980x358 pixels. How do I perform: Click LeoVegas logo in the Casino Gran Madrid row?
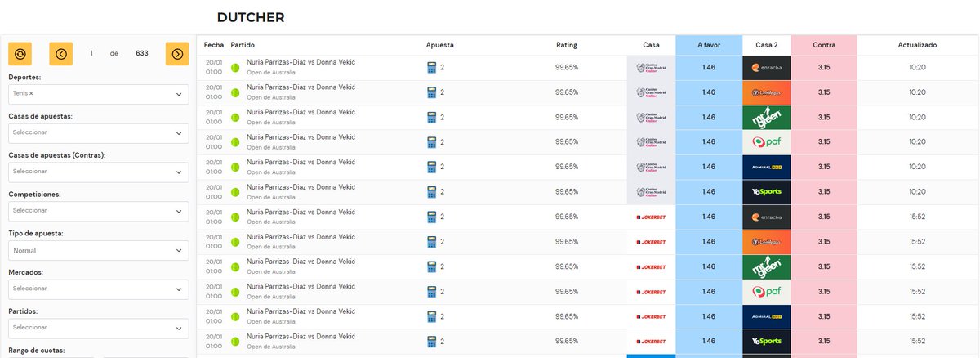point(767,92)
